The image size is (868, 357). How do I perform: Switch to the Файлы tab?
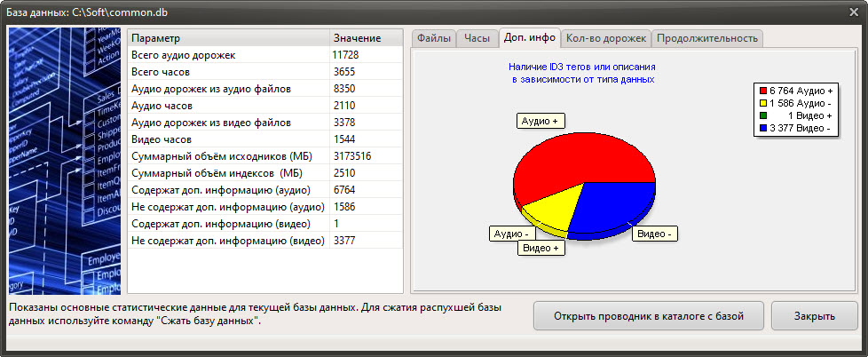pos(434,38)
